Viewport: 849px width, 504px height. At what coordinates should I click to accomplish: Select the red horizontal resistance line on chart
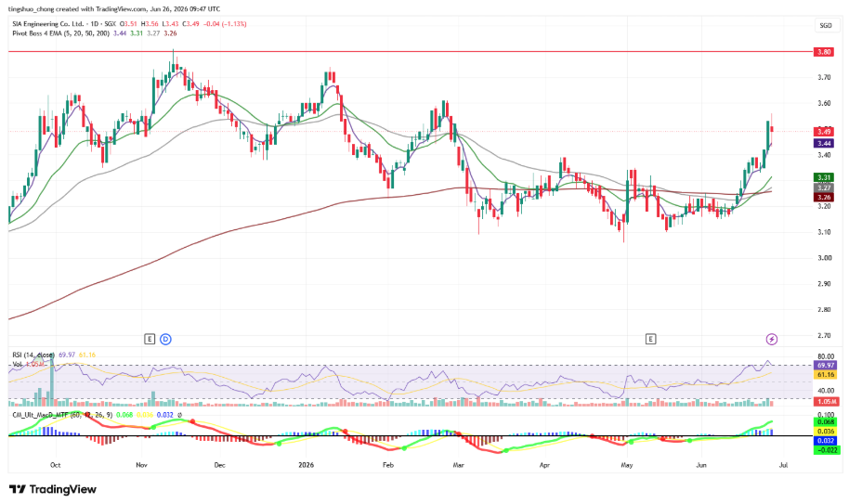[411, 52]
